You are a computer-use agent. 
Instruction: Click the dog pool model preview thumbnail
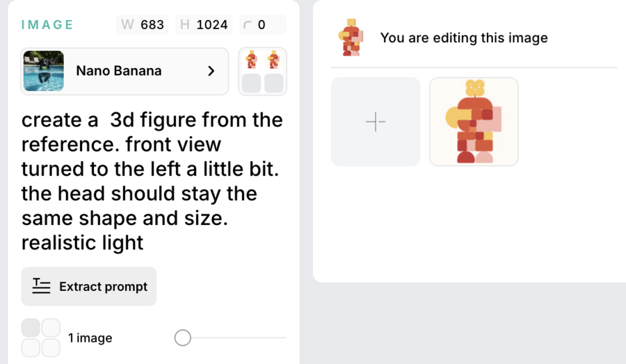pos(43,71)
